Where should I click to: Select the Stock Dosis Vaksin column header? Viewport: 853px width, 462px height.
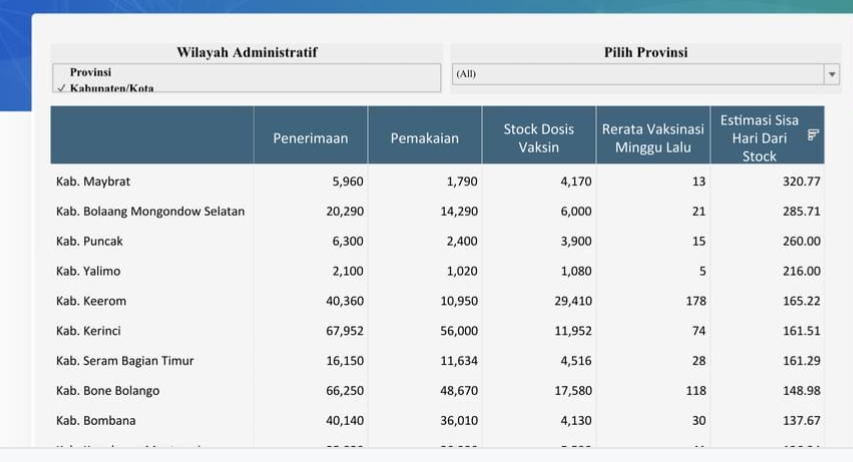coord(539,138)
